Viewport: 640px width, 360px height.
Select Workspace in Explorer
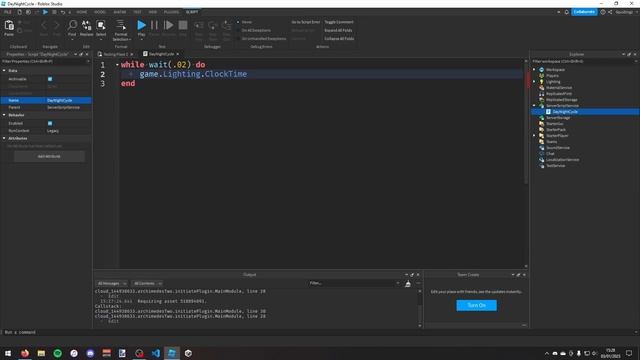[555, 70]
